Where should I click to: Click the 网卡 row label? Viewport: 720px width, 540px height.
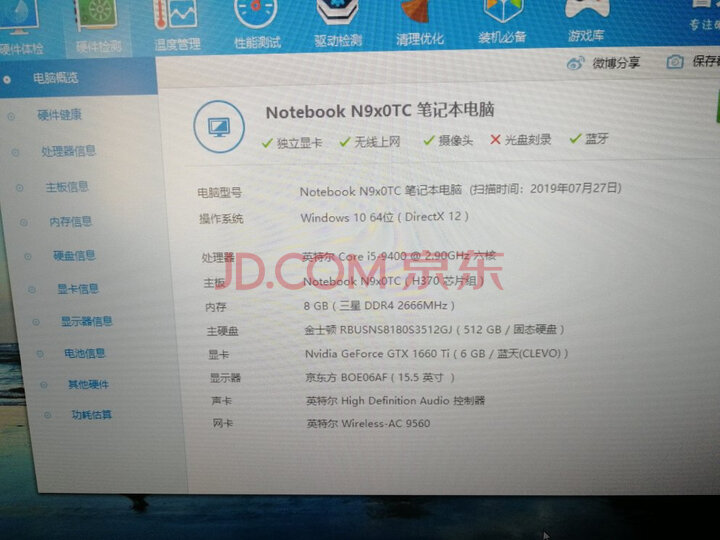(223, 423)
